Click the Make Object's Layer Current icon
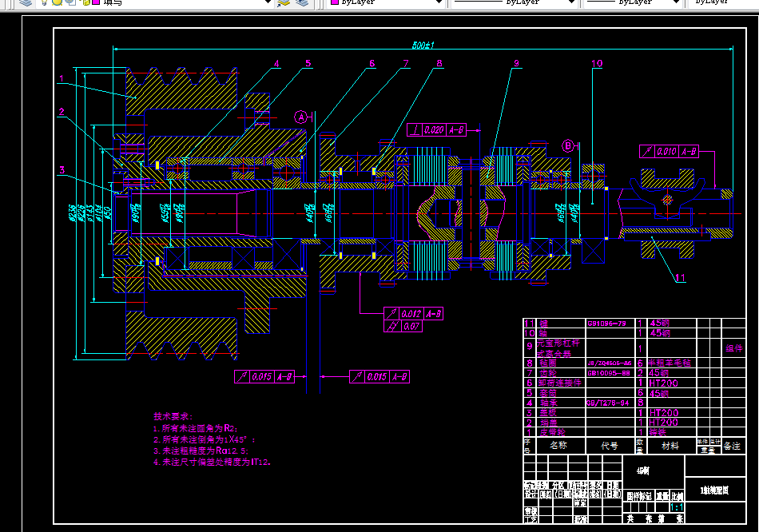This screenshot has height=532, width=759. point(284,2)
